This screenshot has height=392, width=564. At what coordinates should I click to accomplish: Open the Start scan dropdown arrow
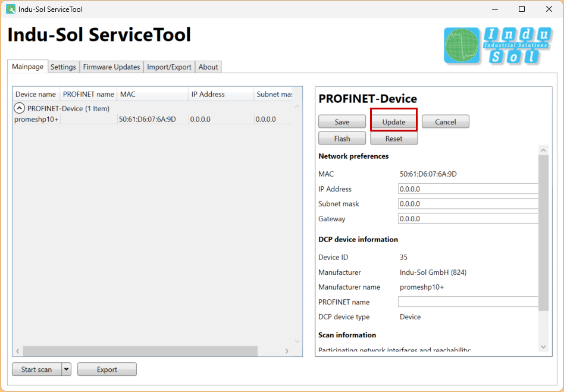(66, 369)
